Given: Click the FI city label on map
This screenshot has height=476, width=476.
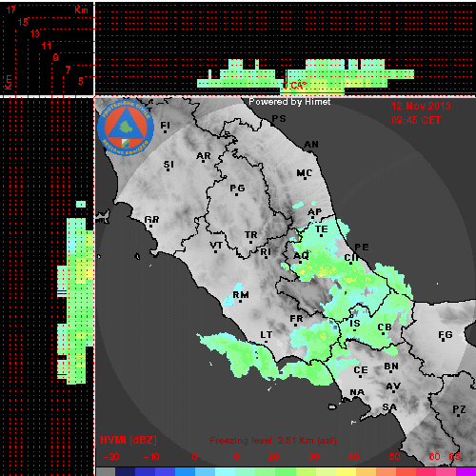Looking at the screenshot, I should (x=165, y=126).
